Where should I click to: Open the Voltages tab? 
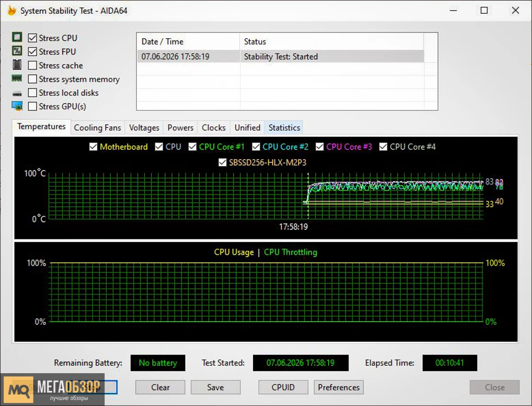[144, 128]
